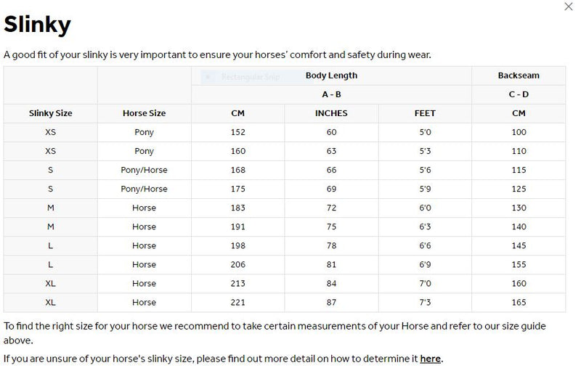This screenshot has width=581, height=392.
Task: Select the 152 CM body length cell
Action: (237, 132)
